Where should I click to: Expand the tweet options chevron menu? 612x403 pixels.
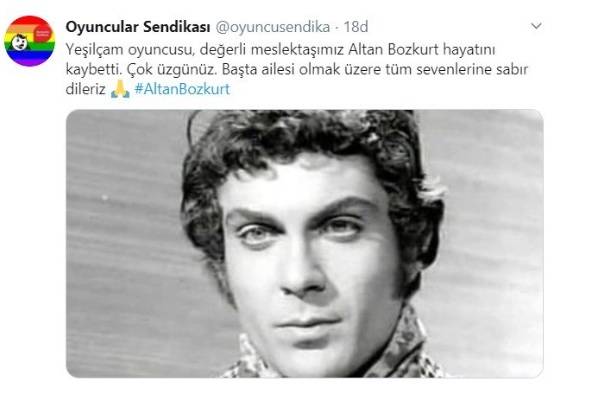(x=537, y=26)
